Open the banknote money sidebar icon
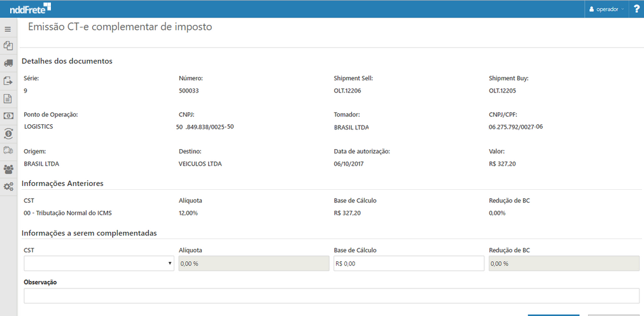This screenshot has height=316, width=644. tap(8, 116)
